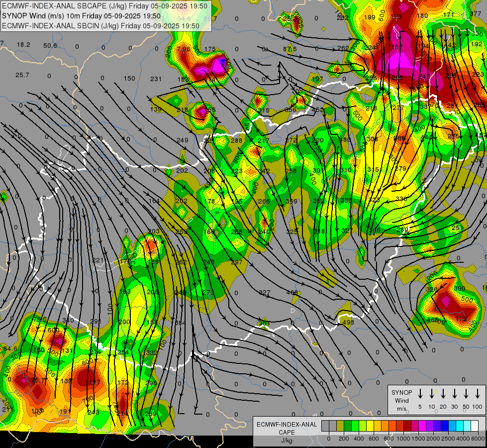The image size is (487, 448).
Task: Choose the bright magenta swatch in the CAPE scale
Action: tap(422, 426)
